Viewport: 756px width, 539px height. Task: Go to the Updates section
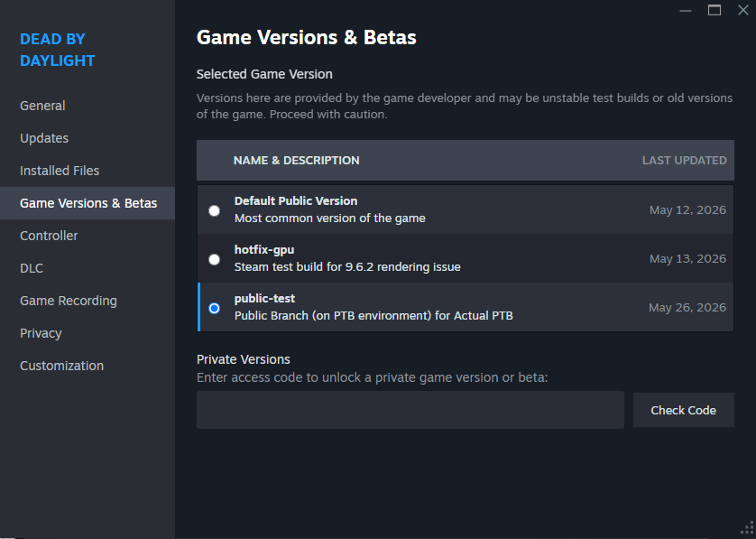pos(44,138)
